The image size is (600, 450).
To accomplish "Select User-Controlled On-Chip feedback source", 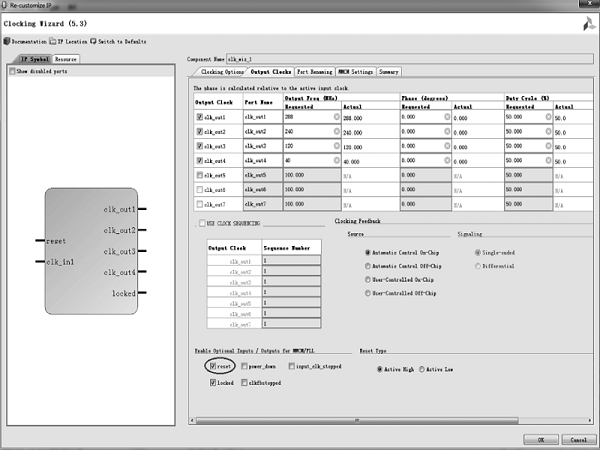I will pos(368,280).
